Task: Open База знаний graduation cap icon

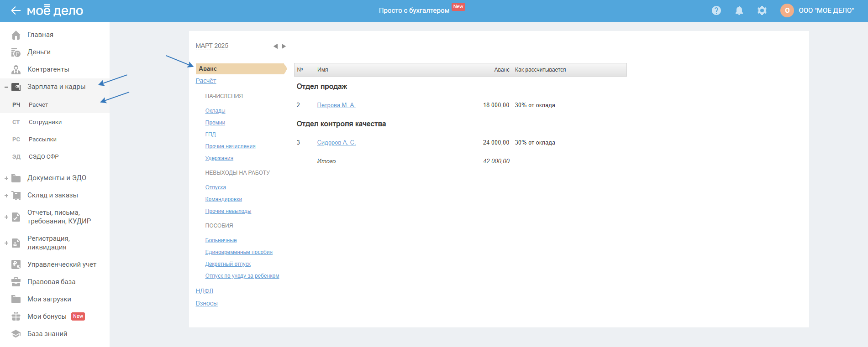Action: tap(16, 334)
